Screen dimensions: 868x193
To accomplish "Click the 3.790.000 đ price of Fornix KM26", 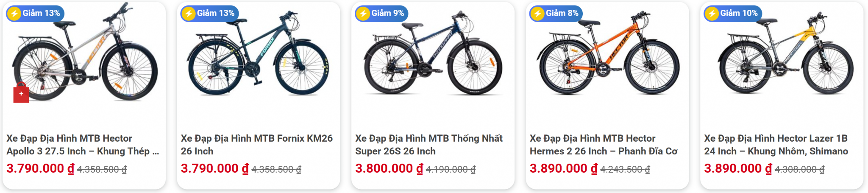I will coord(215,169).
